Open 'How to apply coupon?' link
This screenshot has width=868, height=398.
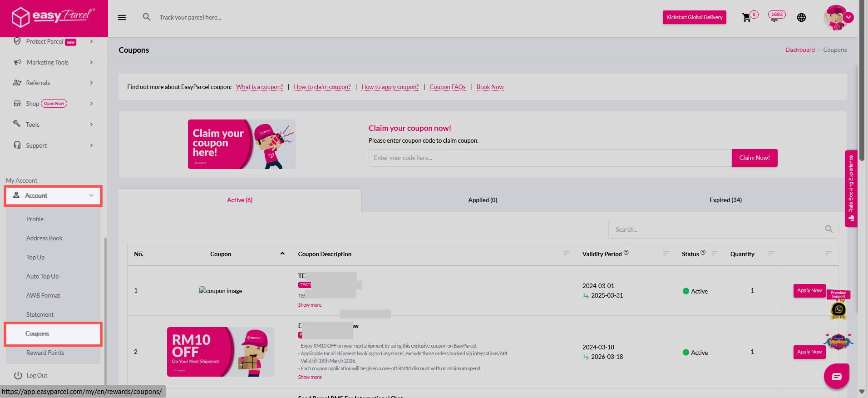pos(390,87)
